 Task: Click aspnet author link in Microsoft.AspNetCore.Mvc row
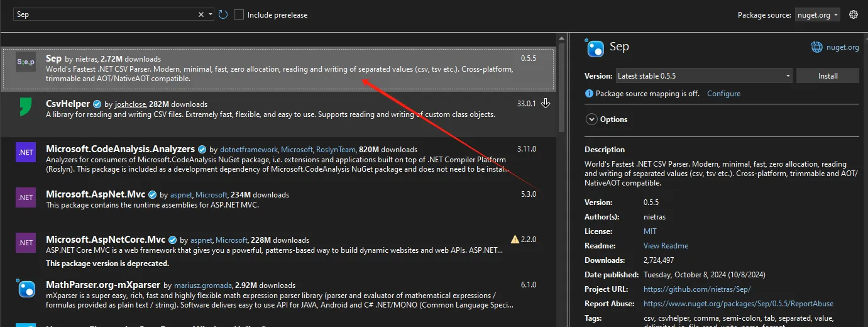[201, 240]
